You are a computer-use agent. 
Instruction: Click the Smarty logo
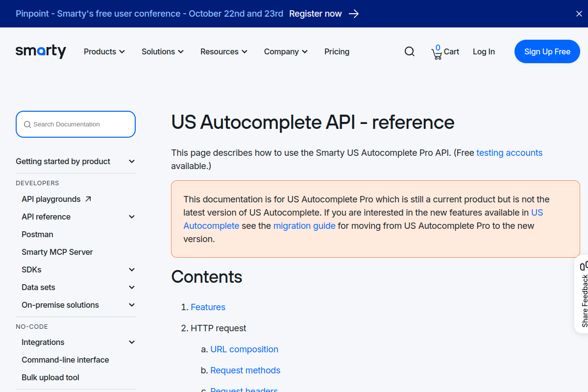tap(41, 51)
